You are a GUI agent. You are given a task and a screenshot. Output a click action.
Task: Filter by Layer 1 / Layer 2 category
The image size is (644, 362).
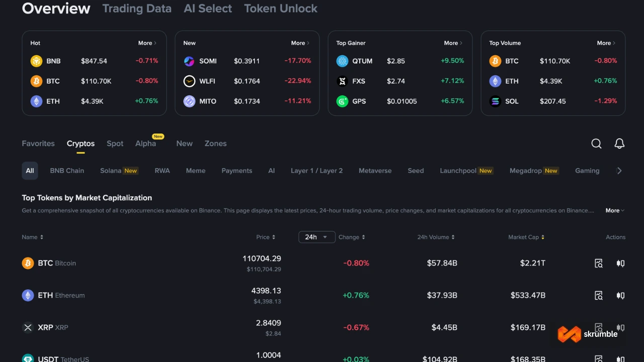click(x=316, y=170)
